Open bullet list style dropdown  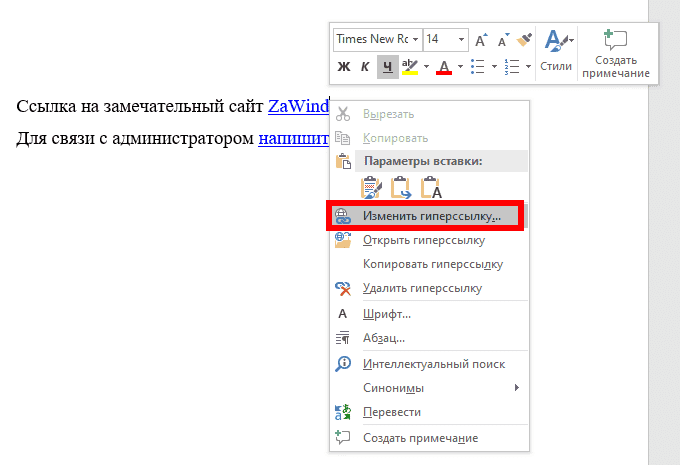pos(494,67)
